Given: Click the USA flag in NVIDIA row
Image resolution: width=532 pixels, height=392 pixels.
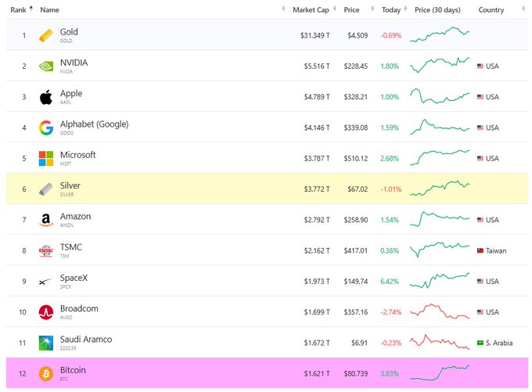Looking at the screenshot, I should tap(480, 67).
